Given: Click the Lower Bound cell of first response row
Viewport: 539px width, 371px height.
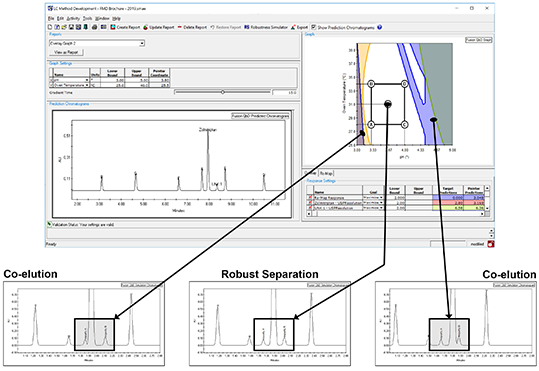Looking at the screenshot, I should 395,198.
